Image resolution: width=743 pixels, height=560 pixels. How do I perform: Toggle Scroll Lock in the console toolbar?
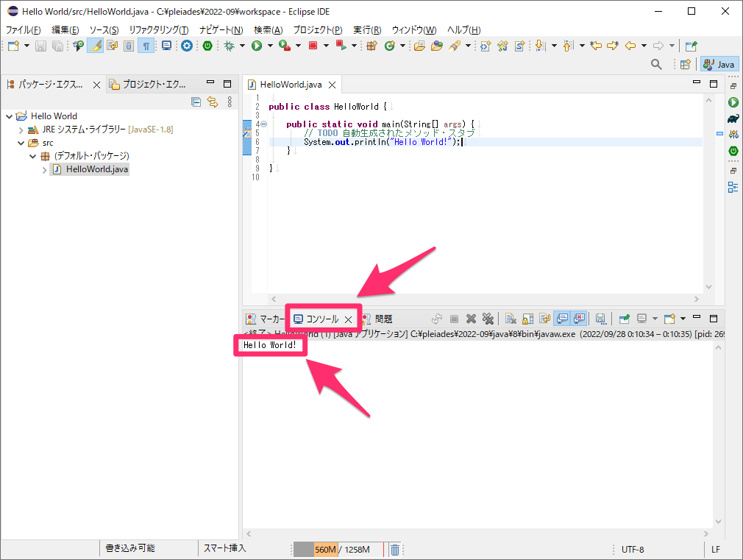pos(527,319)
